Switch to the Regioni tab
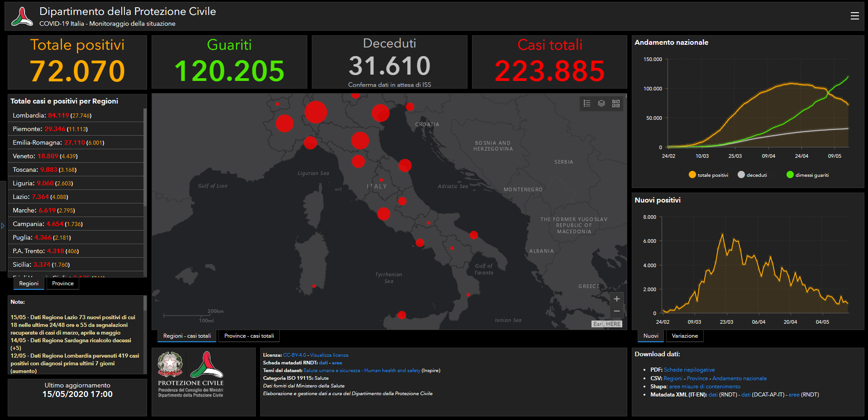Screen dimensions: 868x420 coord(29,283)
